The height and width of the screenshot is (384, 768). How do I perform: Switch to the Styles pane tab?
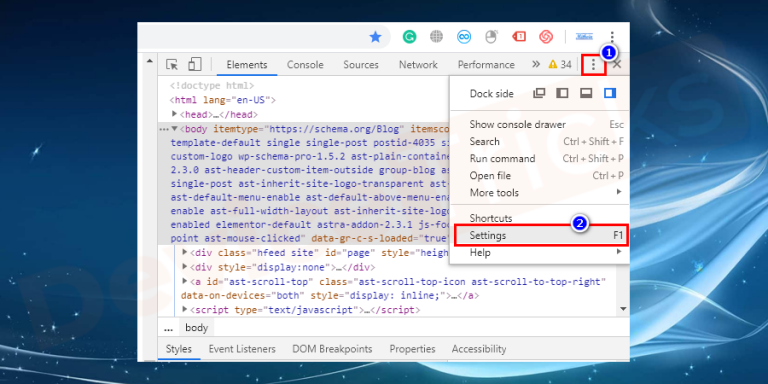(x=179, y=349)
